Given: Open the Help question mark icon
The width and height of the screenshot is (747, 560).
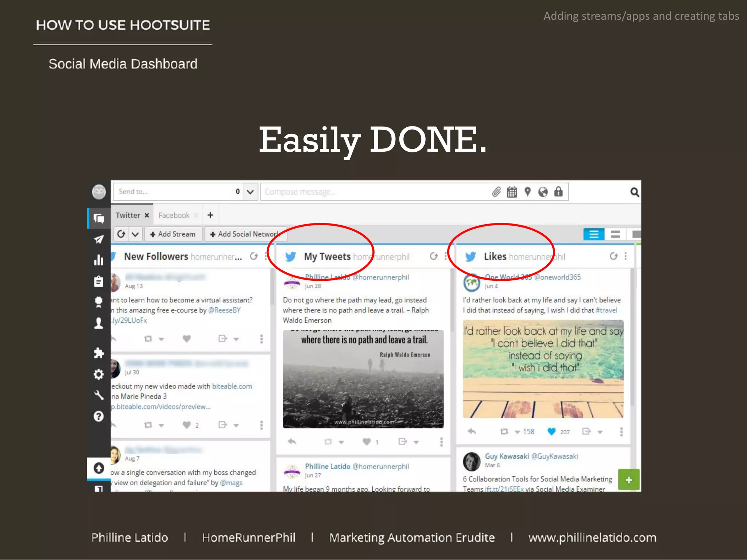Looking at the screenshot, I should click(x=99, y=416).
